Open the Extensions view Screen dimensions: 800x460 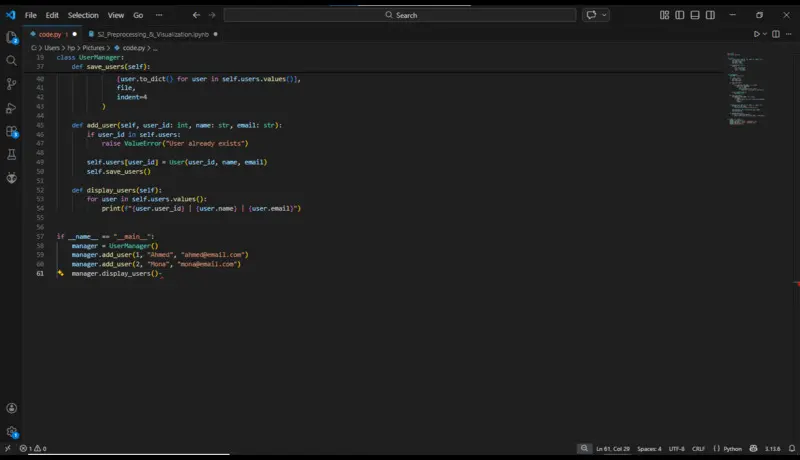11,131
